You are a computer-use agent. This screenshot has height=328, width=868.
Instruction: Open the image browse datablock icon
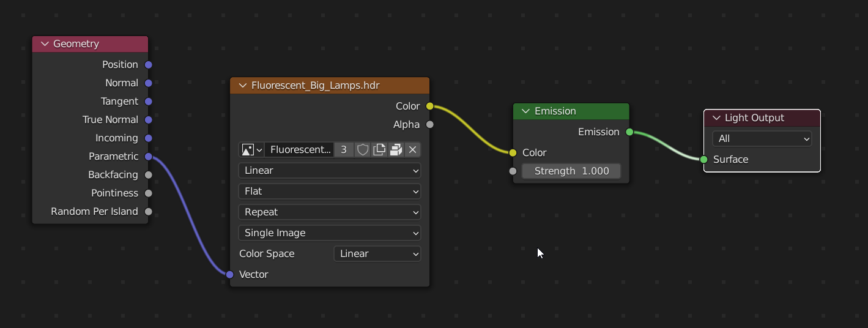(251, 150)
